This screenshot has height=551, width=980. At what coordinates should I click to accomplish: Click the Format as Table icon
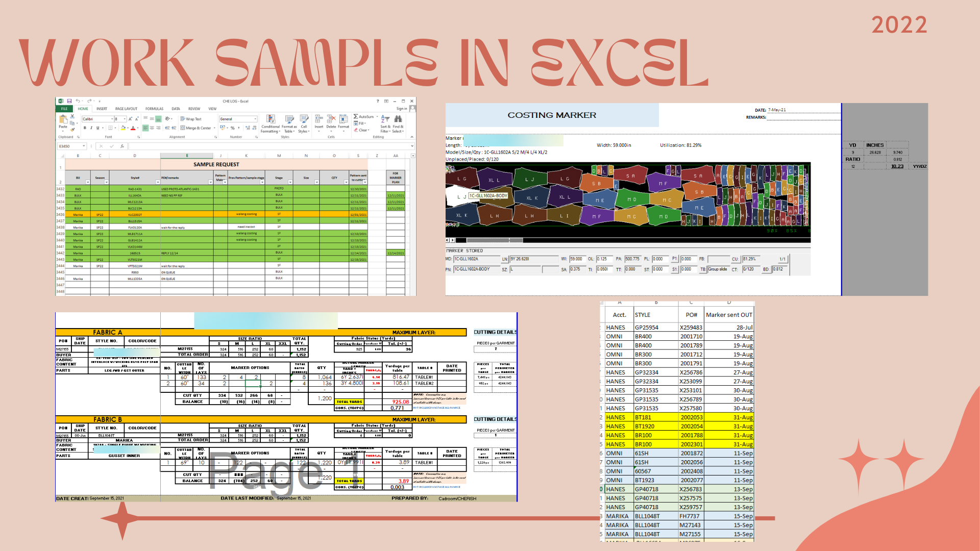(x=289, y=119)
